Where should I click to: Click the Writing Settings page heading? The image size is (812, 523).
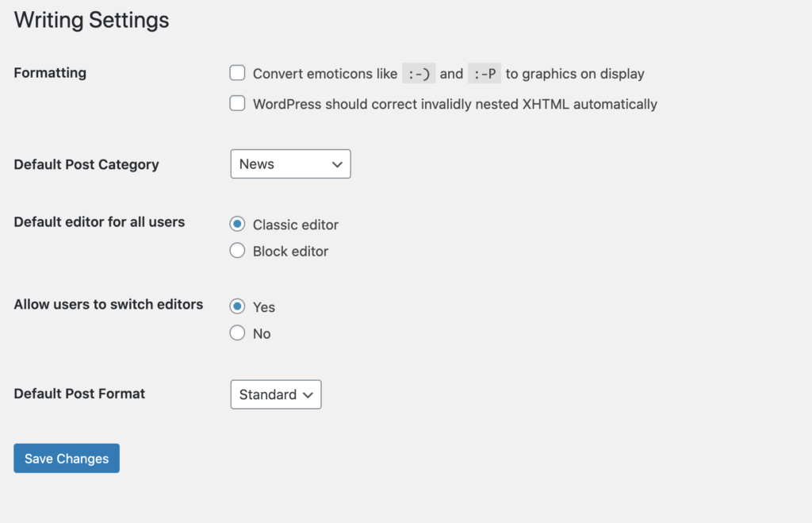[x=92, y=20]
